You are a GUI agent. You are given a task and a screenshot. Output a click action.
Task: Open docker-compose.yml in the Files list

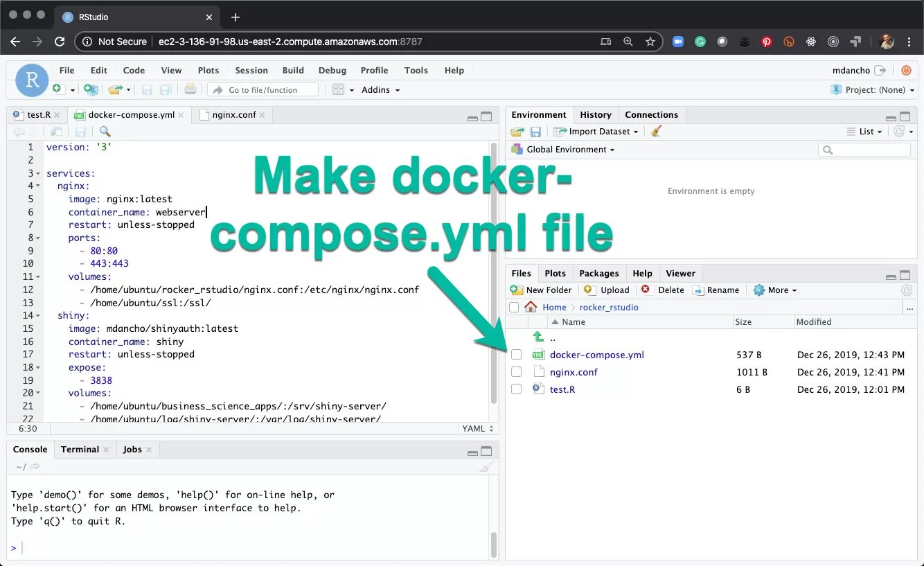[597, 355]
